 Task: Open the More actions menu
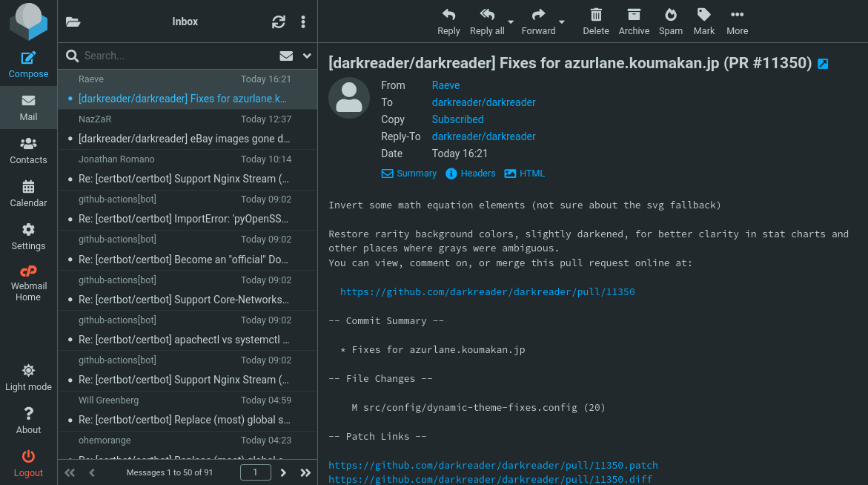tap(736, 22)
